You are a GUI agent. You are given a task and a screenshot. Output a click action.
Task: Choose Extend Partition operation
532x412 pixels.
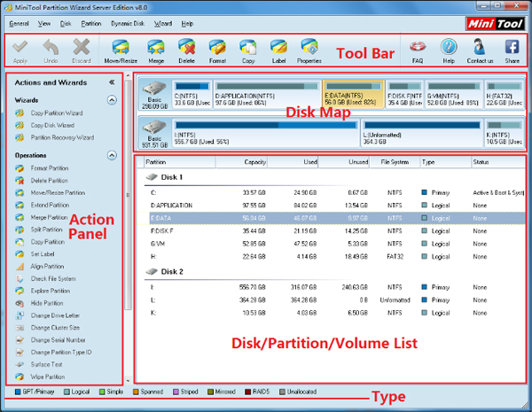[x=50, y=205]
